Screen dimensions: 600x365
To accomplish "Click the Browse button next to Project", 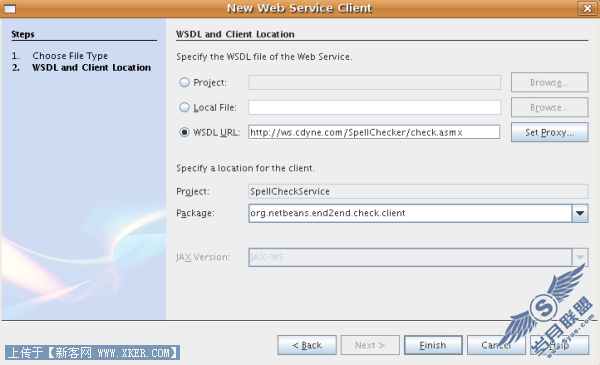I will (x=549, y=82).
